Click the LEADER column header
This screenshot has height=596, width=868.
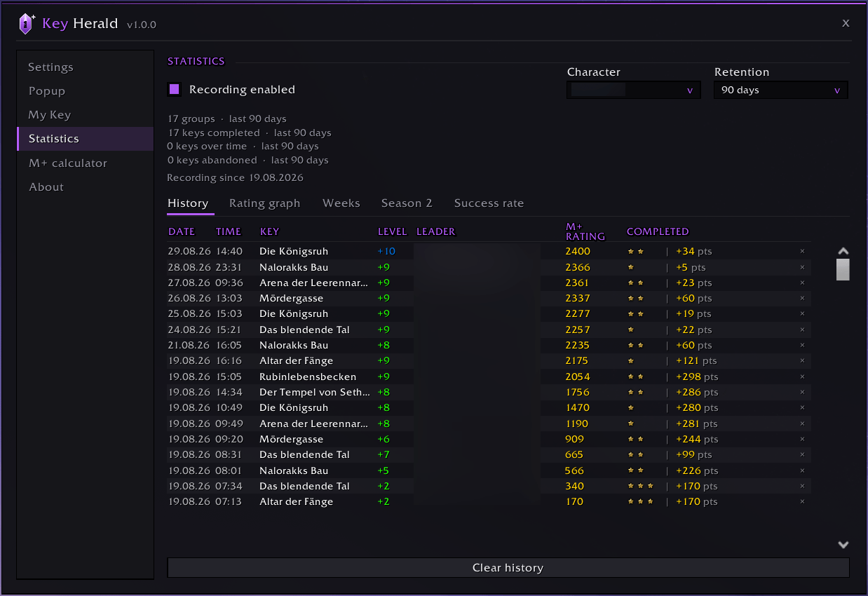point(436,231)
